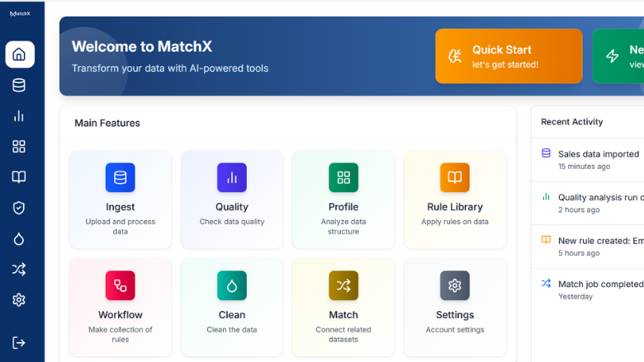Screen dimensions: 644x362
Task: Select the Clean feature card
Action: [232, 307]
